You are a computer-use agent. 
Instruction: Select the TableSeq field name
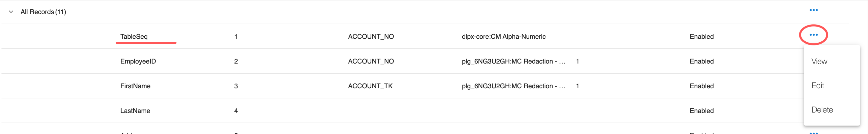tap(134, 36)
